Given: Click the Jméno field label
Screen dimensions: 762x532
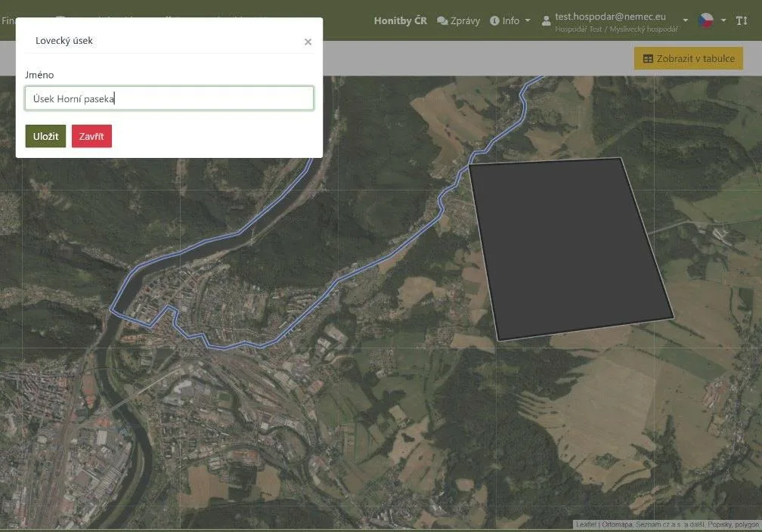Looking at the screenshot, I should (x=39, y=75).
